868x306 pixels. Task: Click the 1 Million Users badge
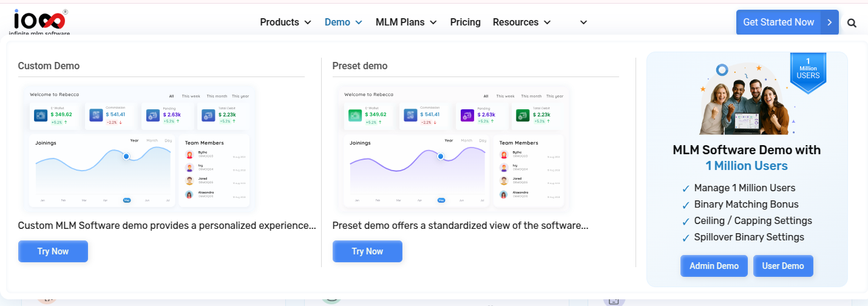pyautogui.click(x=808, y=72)
